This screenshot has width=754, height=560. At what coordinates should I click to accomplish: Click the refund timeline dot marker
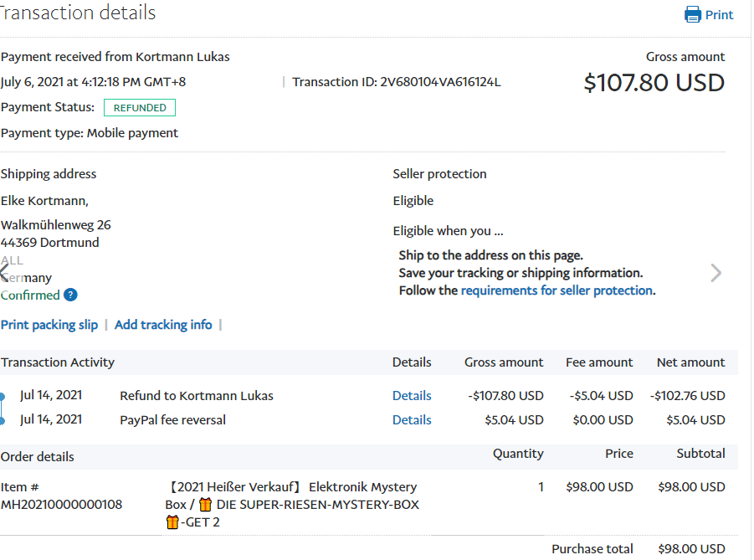(3, 397)
